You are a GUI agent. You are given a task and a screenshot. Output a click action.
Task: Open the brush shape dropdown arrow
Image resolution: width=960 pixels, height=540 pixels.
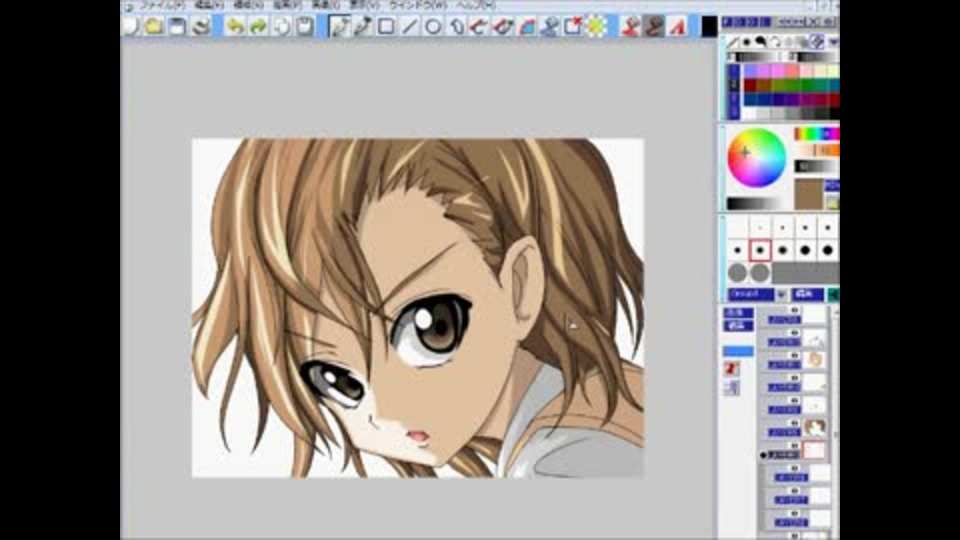(x=833, y=42)
